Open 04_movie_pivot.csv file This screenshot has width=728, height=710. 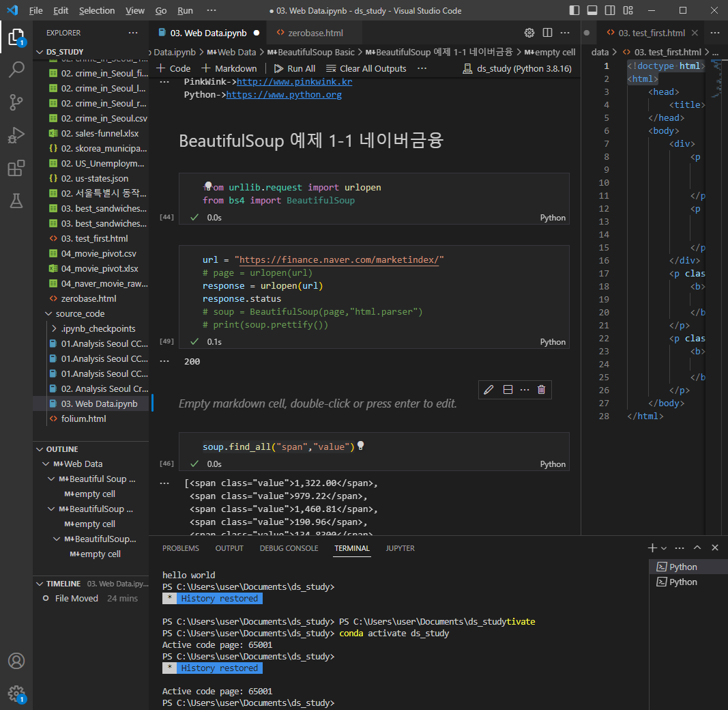[x=98, y=254]
